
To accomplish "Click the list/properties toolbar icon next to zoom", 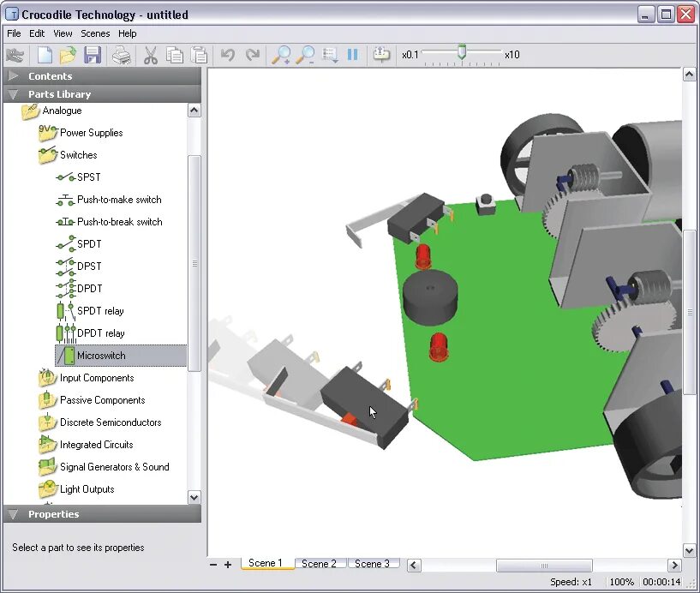I will 330,56.
